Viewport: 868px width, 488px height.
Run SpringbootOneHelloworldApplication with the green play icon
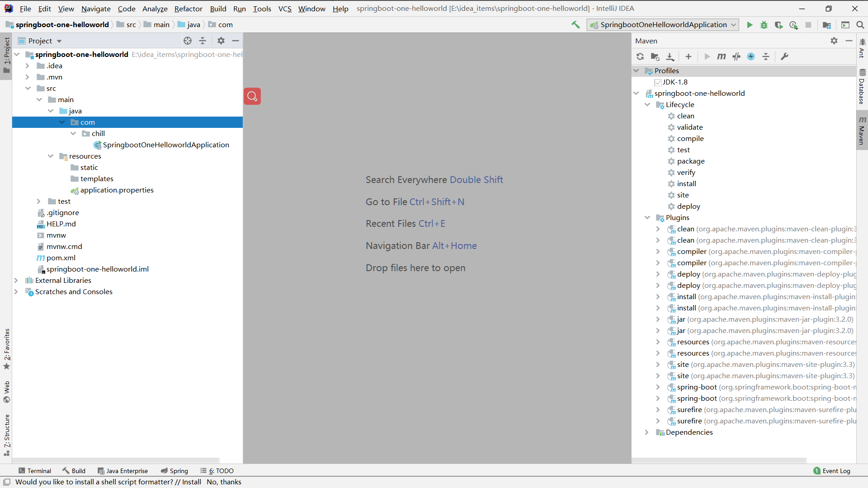(750, 25)
